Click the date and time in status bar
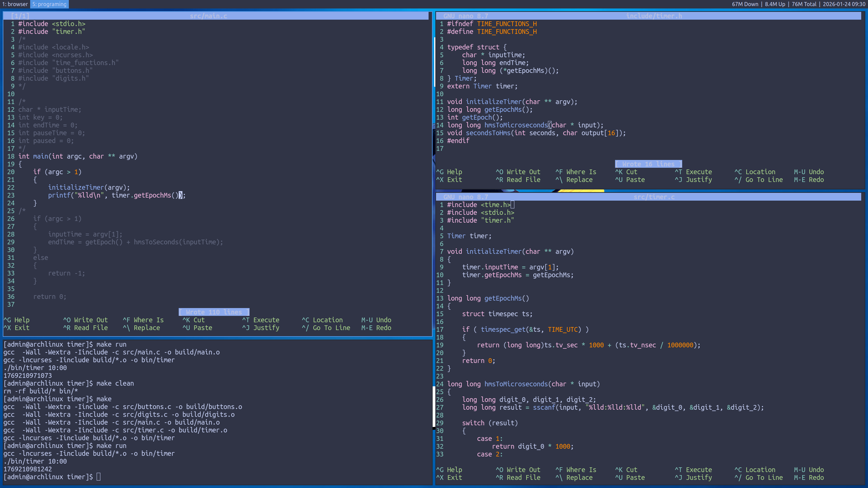This screenshot has width=868, height=488. click(844, 4)
